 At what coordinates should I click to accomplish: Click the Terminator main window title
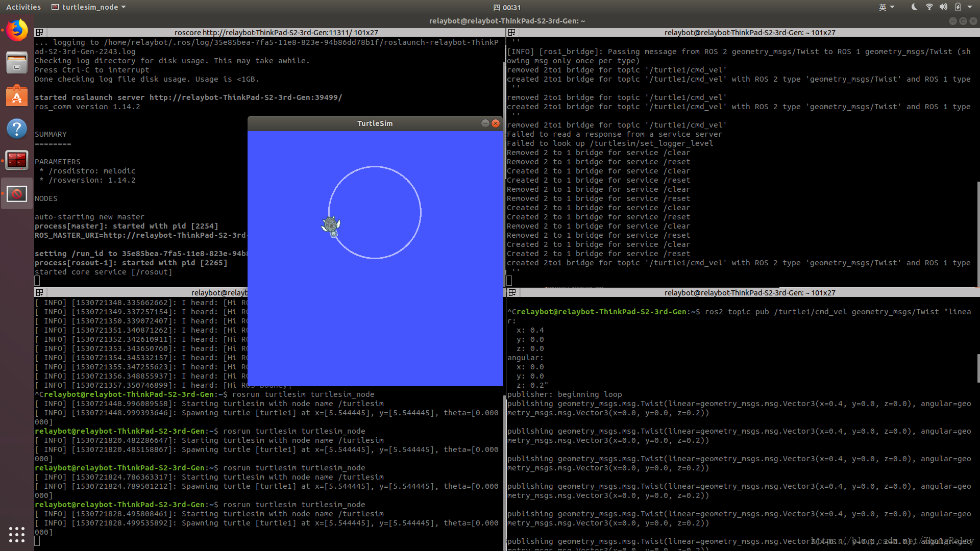[x=507, y=21]
